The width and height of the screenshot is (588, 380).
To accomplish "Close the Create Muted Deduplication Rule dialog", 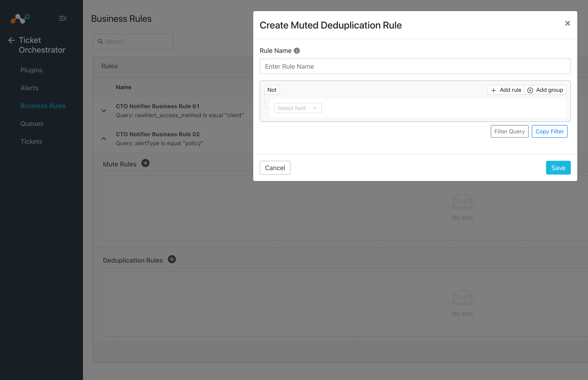I will pyautogui.click(x=567, y=23).
